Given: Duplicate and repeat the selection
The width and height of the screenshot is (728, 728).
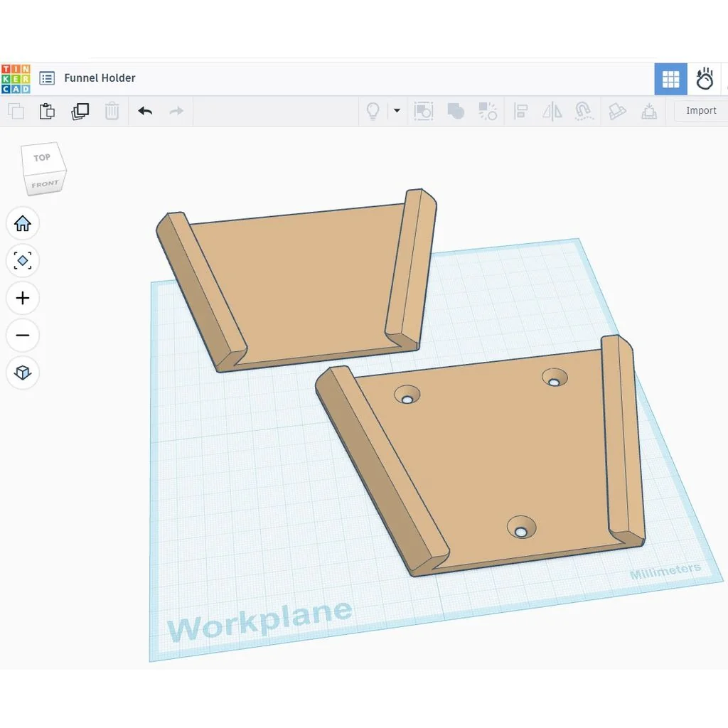Looking at the screenshot, I should [x=80, y=111].
